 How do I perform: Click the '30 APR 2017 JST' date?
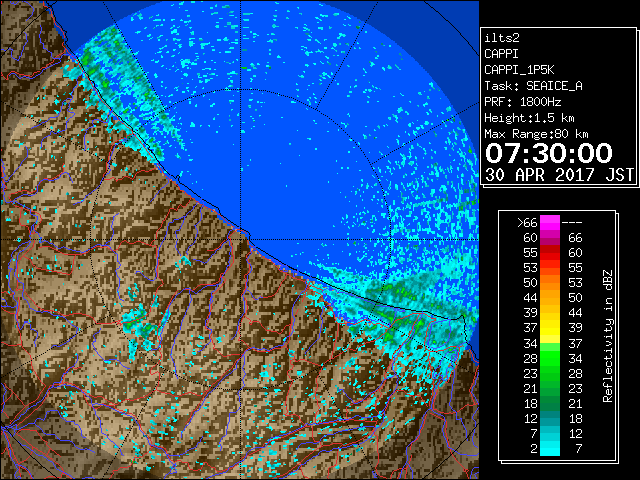click(x=559, y=175)
